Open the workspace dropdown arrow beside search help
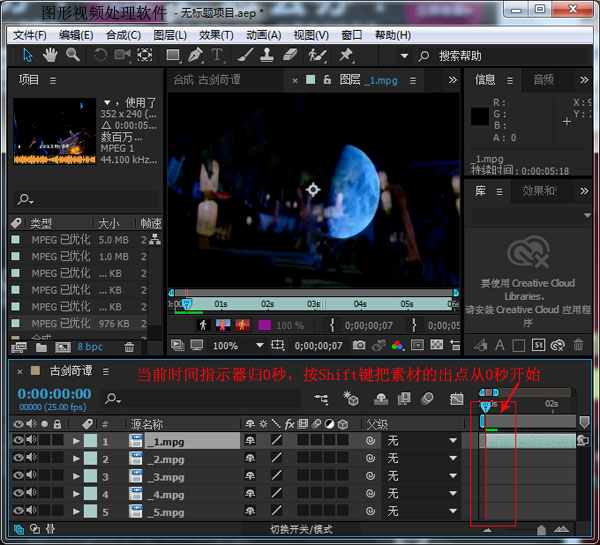Image resolution: width=600 pixels, height=545 pixels. [x=404, y=56]
